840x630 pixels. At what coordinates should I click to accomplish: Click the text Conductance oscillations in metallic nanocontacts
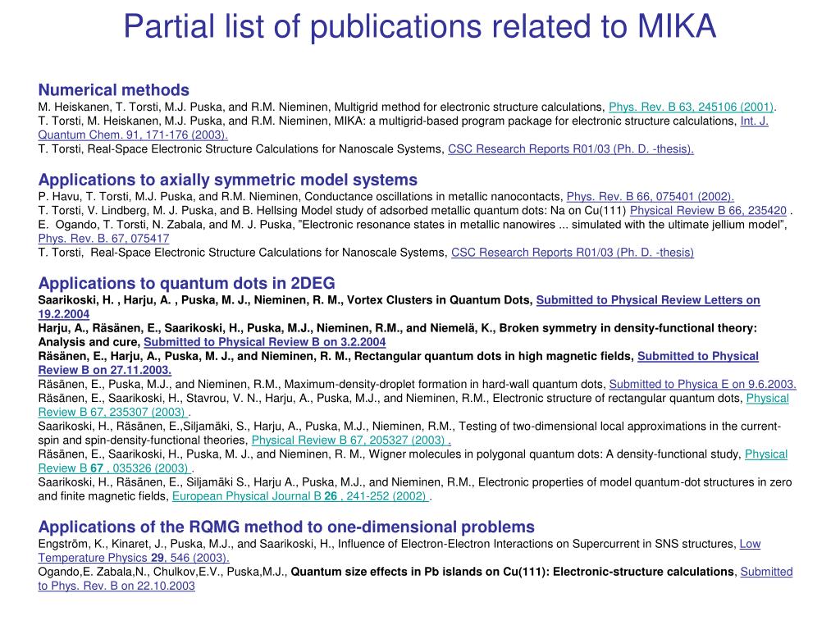[434, 197]
